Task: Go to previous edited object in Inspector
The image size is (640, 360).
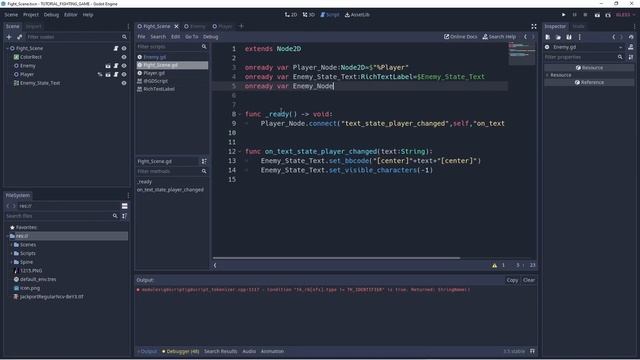Action: point(613,37)
